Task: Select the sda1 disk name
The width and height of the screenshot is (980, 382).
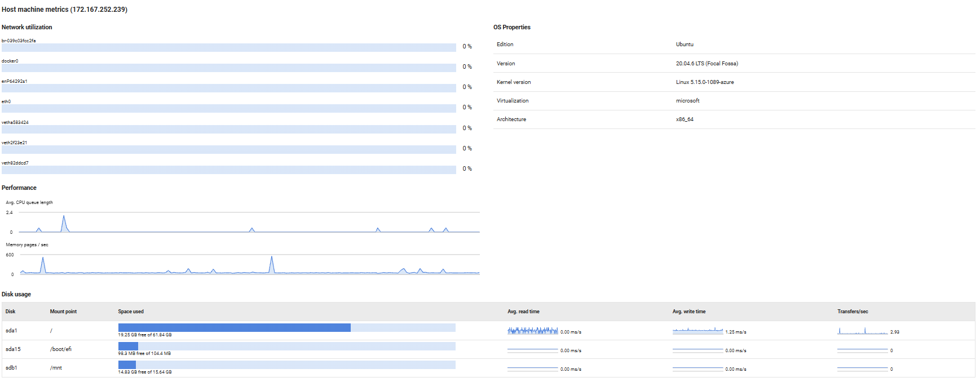Action: [x=11, y=331]
